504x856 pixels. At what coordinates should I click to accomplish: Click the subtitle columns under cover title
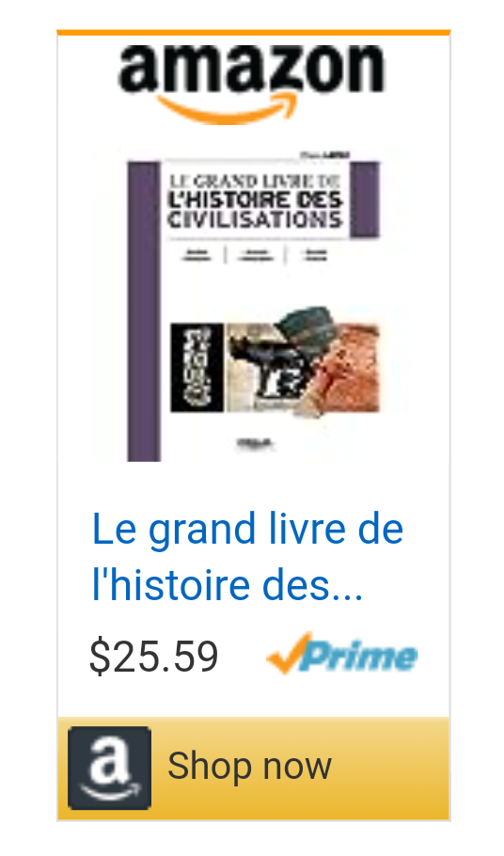pyautogui.click(x=254, y=255)
